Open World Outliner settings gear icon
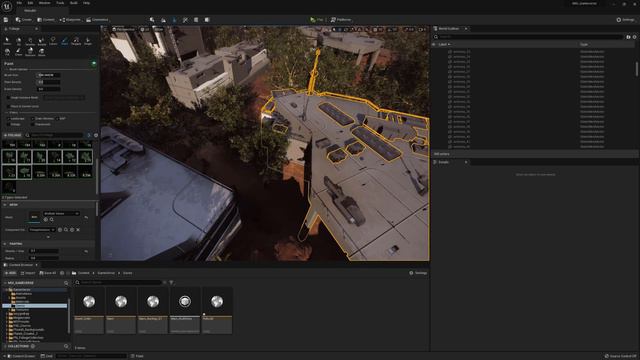The image size is (640, 360). pyautogui.click(x=634, y=37)
